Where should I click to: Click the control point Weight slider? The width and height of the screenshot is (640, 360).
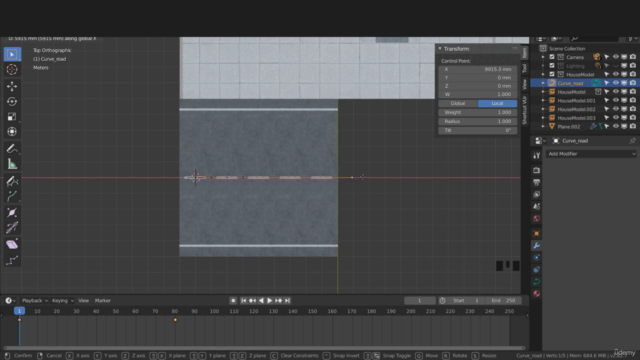point(478,112)
